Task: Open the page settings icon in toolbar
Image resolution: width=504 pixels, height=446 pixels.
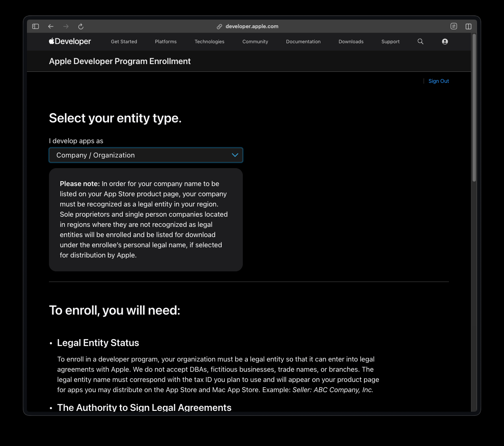Action: coord(454,26)
